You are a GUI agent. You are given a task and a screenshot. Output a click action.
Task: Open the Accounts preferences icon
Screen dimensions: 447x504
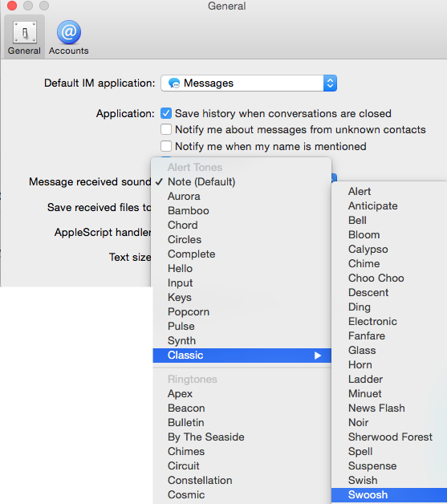(x=68, y=37)
